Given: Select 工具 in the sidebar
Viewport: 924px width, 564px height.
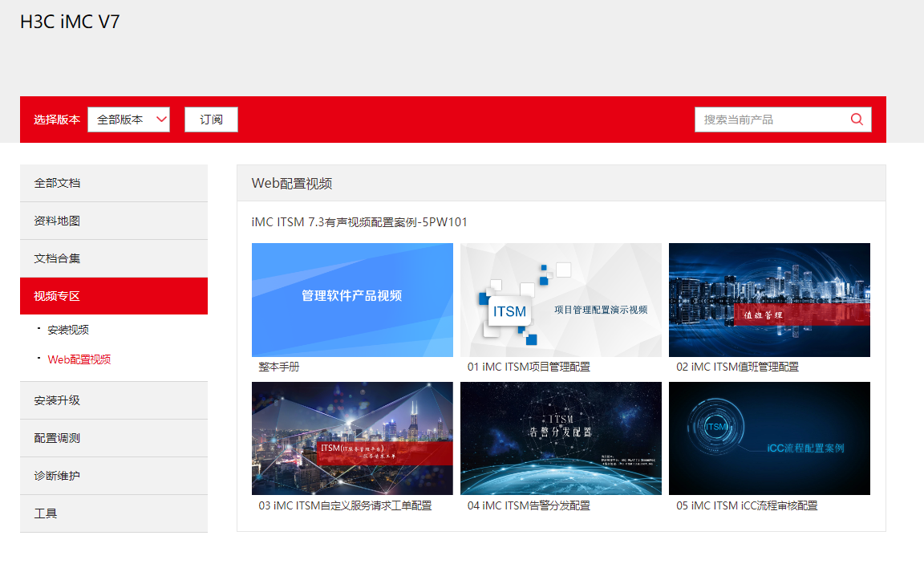Looking at the screenshot, I should [x=113, y=513].
